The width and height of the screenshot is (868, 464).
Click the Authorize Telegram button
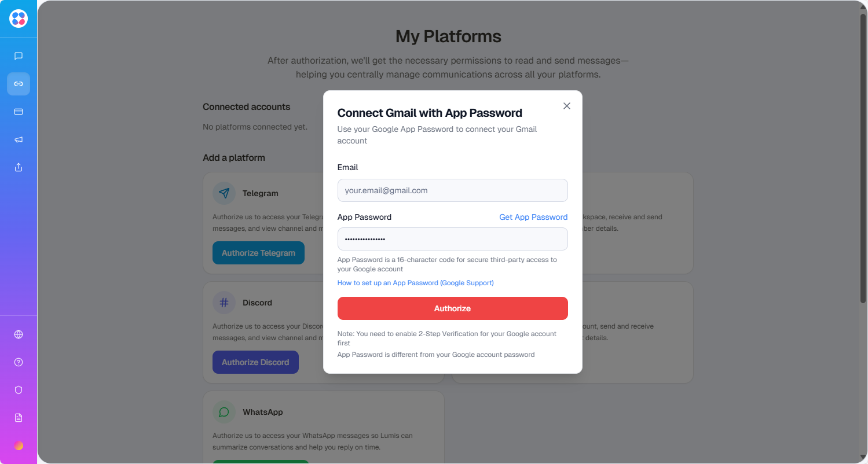coord(258,253)
